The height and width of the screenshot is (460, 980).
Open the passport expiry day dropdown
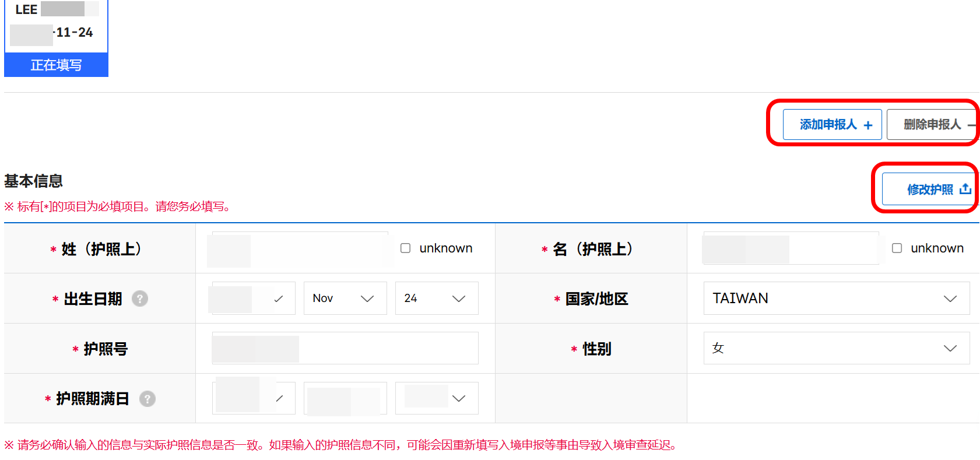coord(436,398)
